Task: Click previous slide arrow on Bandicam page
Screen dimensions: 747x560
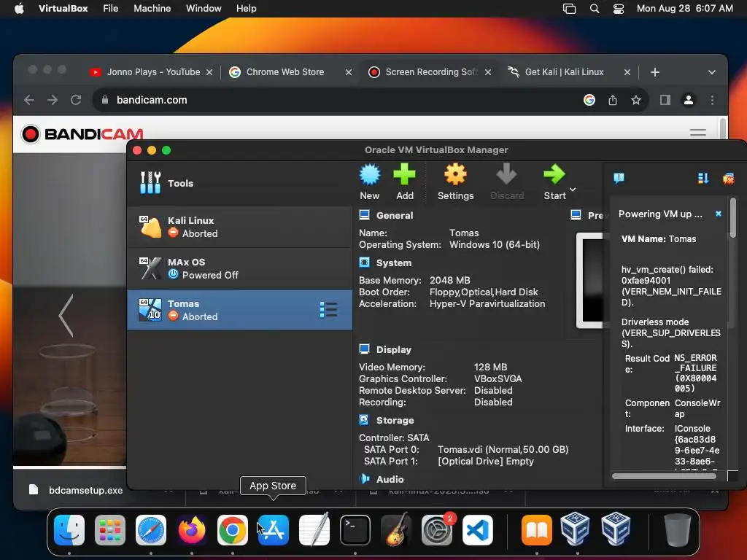Action: 66,316
